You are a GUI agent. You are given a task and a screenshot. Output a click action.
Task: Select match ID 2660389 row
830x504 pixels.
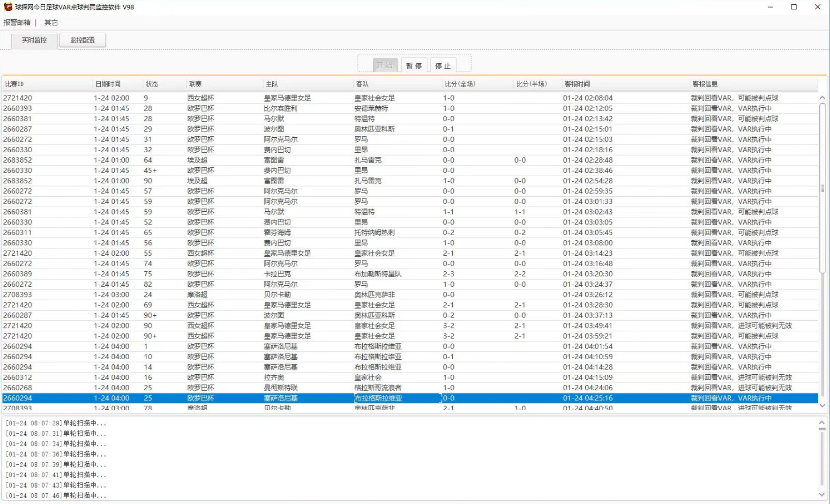(410, 274)
